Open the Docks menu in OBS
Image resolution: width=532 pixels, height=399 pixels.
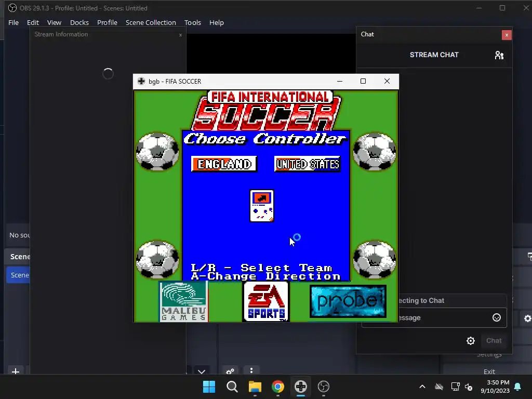79,22
